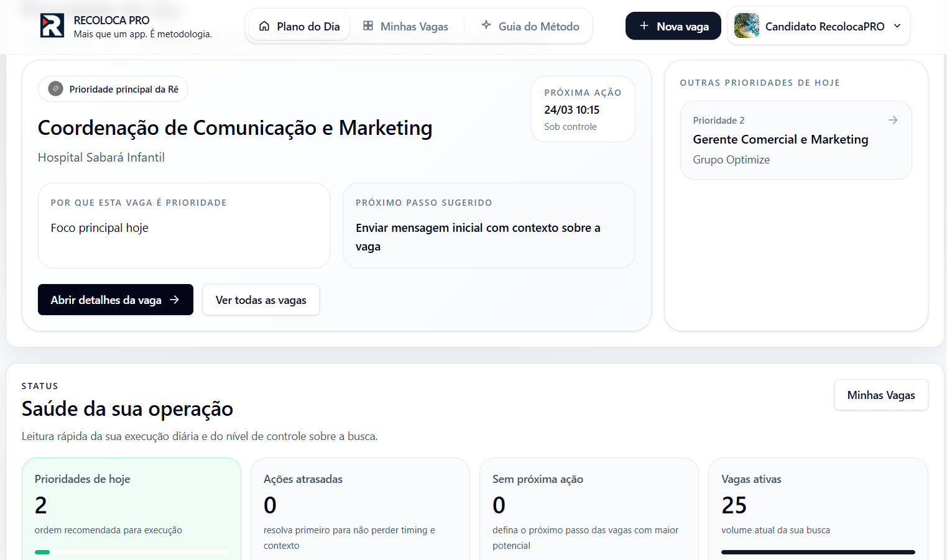This screenshot has width=947, height=560.
Task: Click the Candidato RecolocaPRO avatar picture
Action: coord(746,26)
